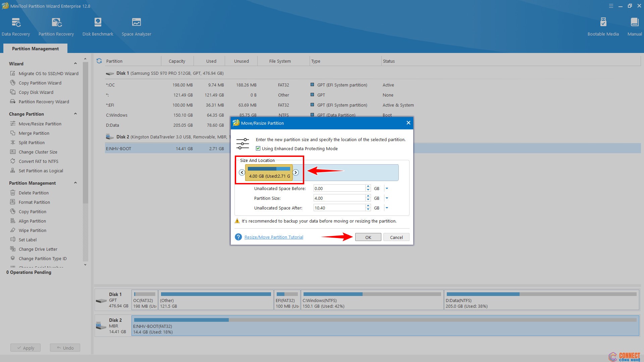The image size is (644, 362).
Task: Open Resize/Move Partition Tutorial link
Action: pyautogui.click(x=274, y=237)
